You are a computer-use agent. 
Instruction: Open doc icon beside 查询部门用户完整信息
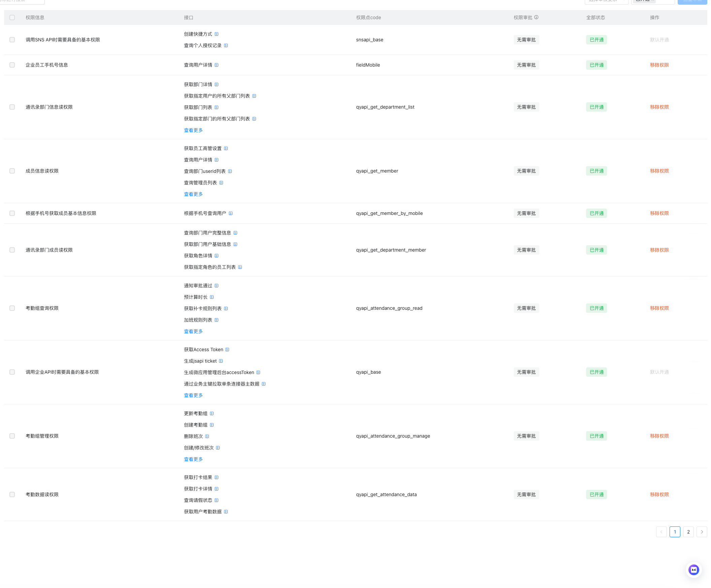pyautogui.click(x=235, y=233)
